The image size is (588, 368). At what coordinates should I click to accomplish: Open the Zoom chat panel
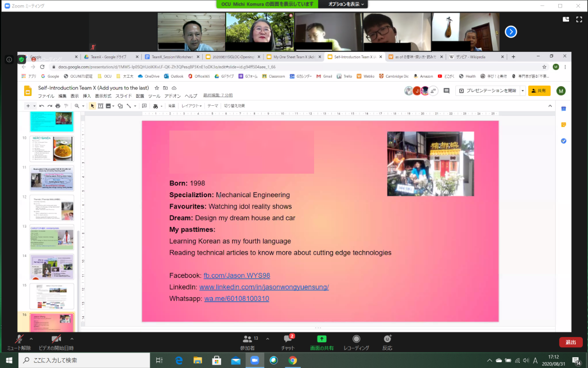[x=288, y=340]
